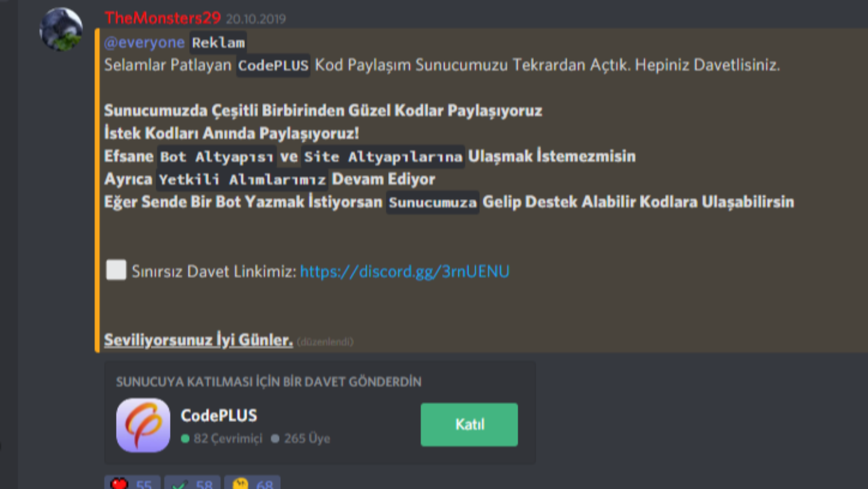
Task: Click TheMonsters29's profile avatar
Action: click(61, 29)
